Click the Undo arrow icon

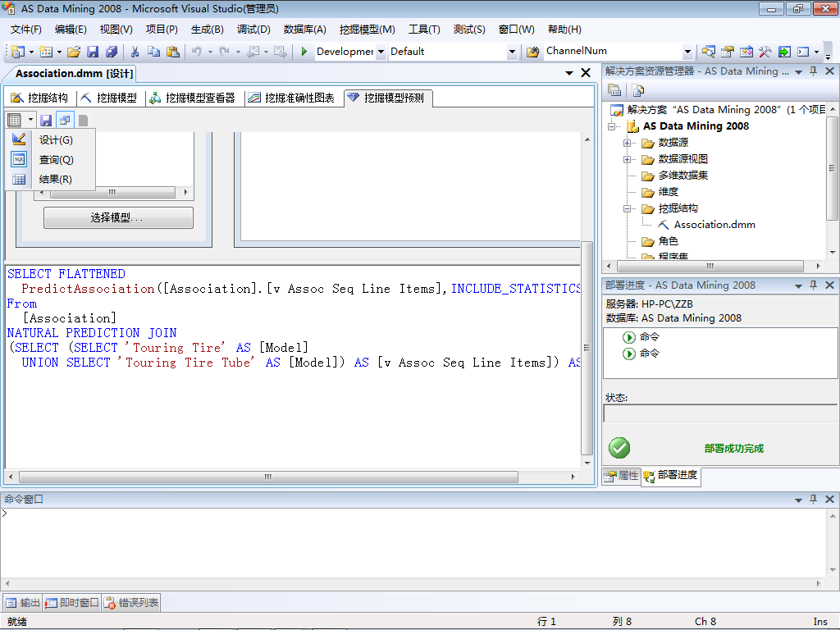[x=197, y=52]
